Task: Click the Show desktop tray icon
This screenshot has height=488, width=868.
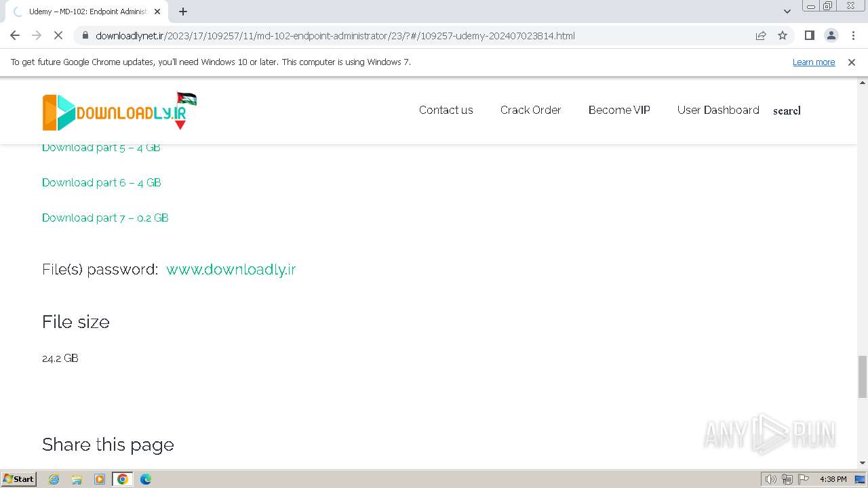Action: 860,479
